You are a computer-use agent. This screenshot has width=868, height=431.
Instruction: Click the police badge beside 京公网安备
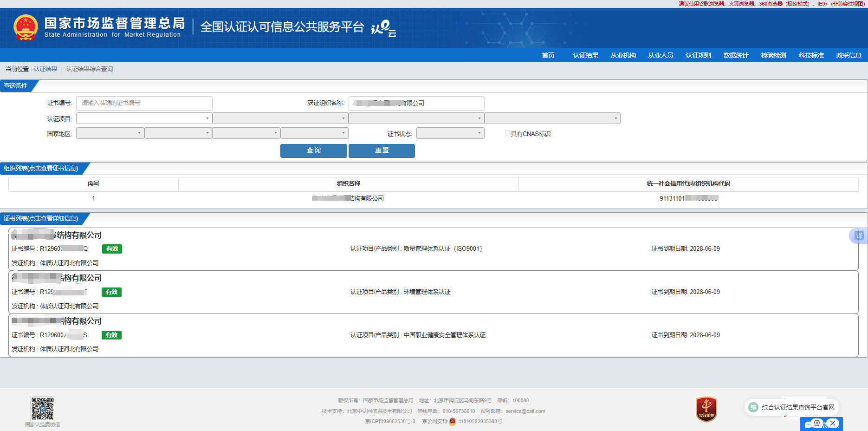453,421
